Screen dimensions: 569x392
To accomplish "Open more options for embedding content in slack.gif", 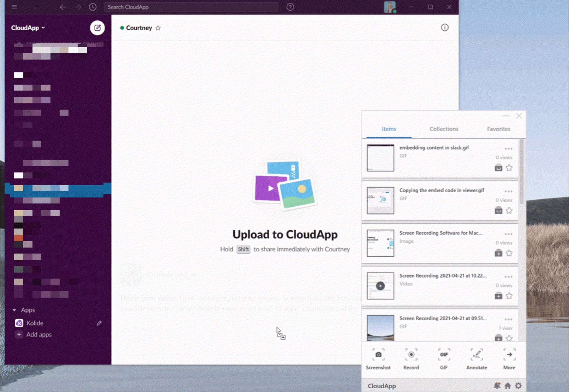I will (508, 149).
